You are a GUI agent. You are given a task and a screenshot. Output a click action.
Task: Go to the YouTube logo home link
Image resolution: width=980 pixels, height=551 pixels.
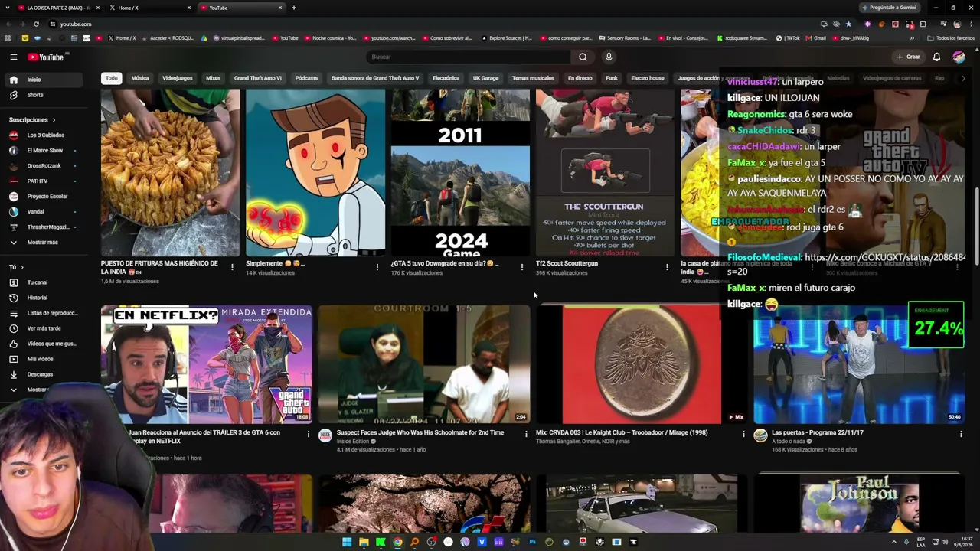[x=46, y=57]
